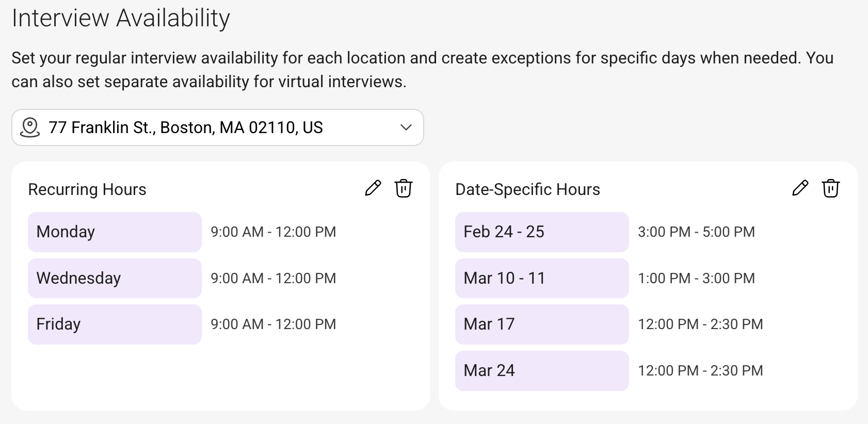Edit the Recurring Hours schedule
Viewport: 868px width, 424px height.
tap(373, 189)
